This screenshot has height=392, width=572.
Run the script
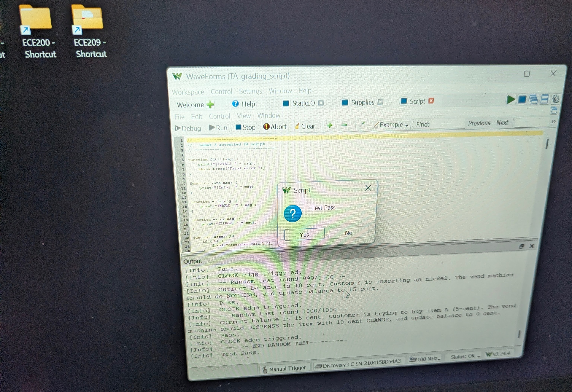(218, 128)
